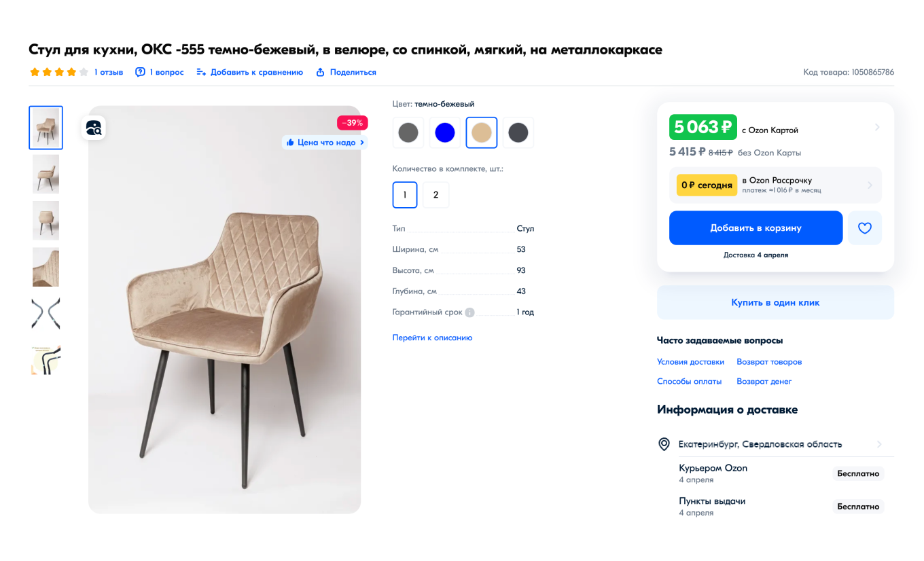Open image search with the camera lens icon
This screenshot has height=561, width=924.
(x=94, y=127)
